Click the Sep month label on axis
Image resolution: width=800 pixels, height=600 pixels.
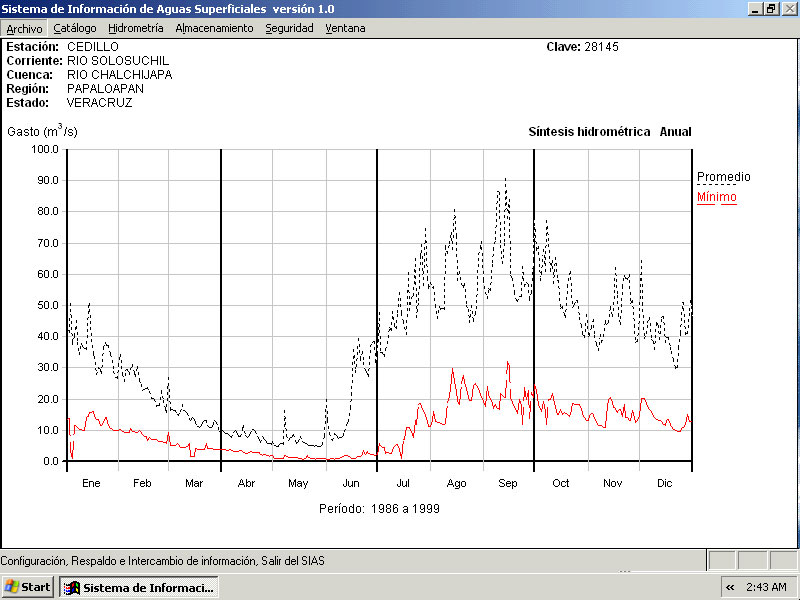[x=508, y=483]
